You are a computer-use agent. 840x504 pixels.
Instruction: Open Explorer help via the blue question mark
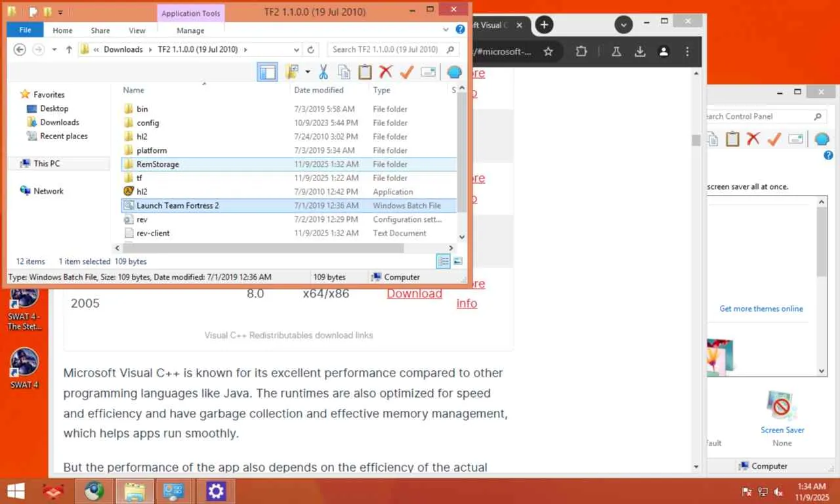click(460, 30)
